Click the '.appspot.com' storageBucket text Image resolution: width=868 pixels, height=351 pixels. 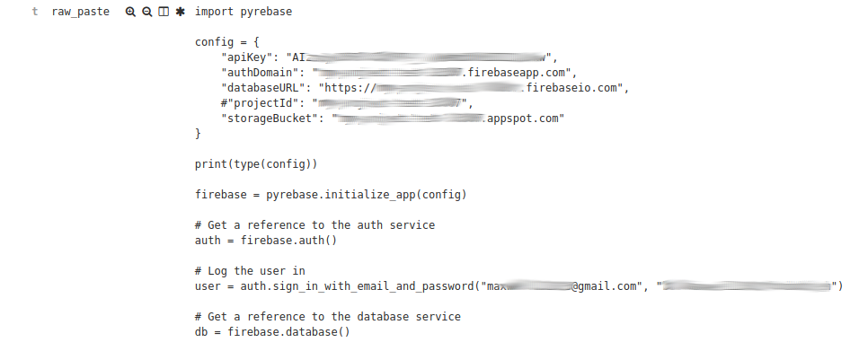tap(521, 118)
